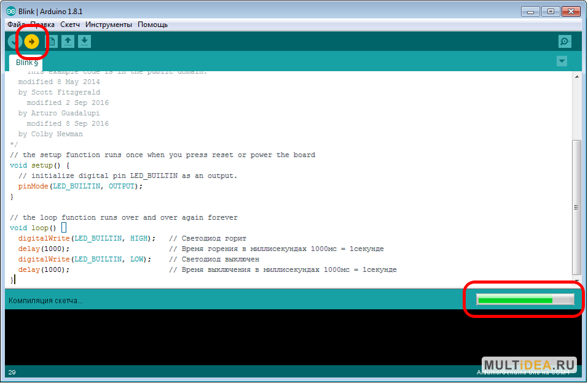Click the 'void setup() {' line
Screen dimensions: 588x383
click(x=40, y=166)
